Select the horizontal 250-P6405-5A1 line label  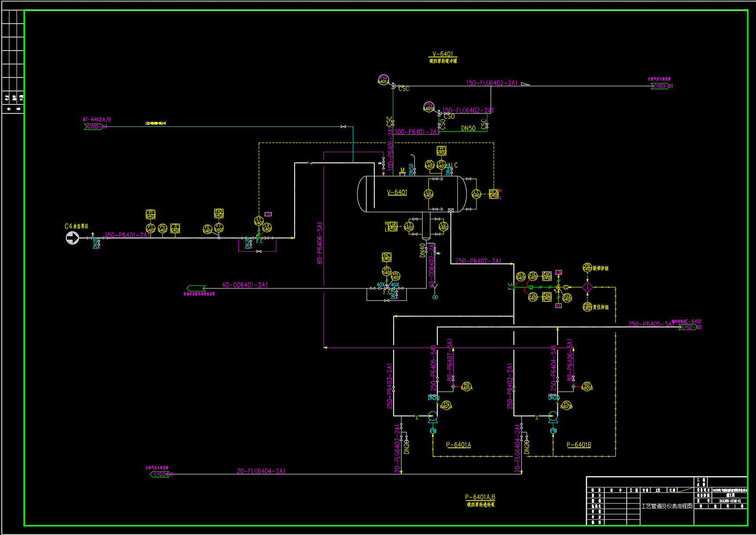pos(651,324)
